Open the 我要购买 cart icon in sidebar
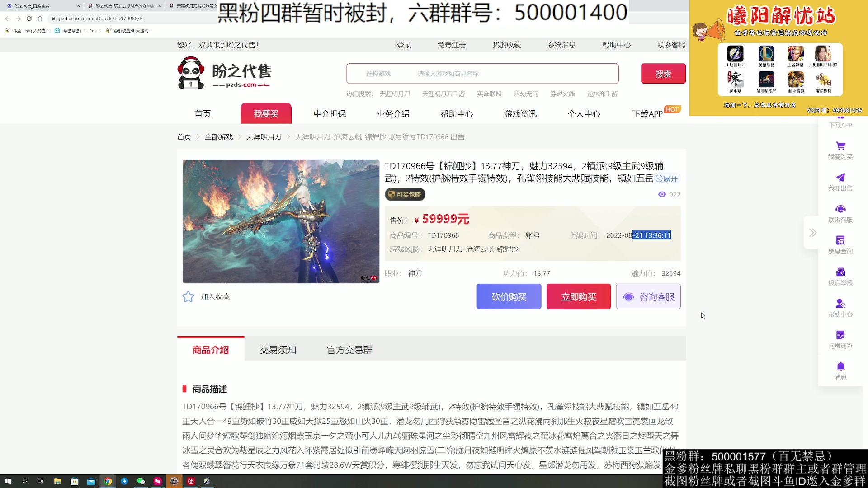Viewport: 868px width, 488px height. coord(840,147)
